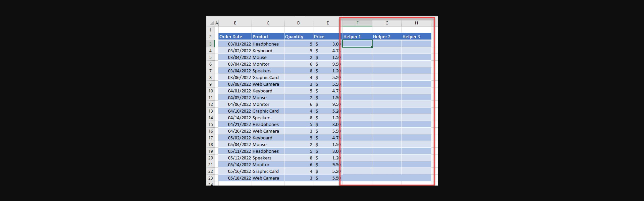Click date cell 04/01/2022

[x=235, y=91]
